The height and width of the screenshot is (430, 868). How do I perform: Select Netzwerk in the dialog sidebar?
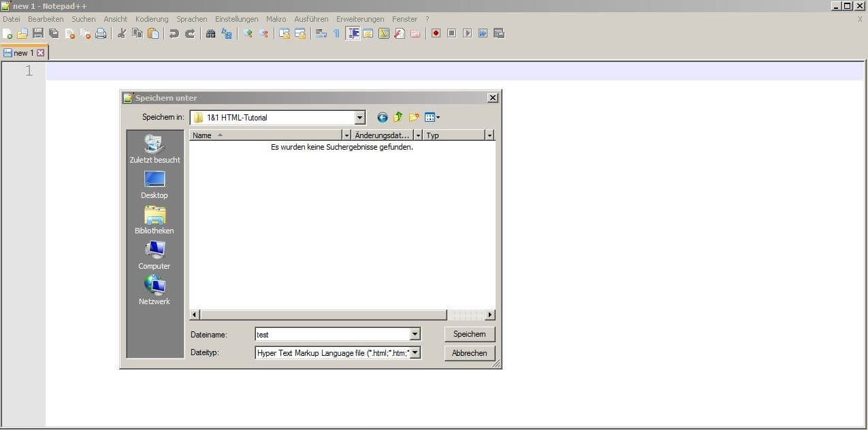(x=155, y=291)
